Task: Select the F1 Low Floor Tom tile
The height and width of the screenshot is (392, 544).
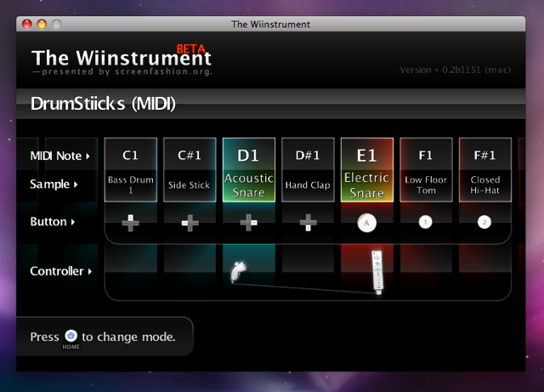Action: tap(426, 170)
